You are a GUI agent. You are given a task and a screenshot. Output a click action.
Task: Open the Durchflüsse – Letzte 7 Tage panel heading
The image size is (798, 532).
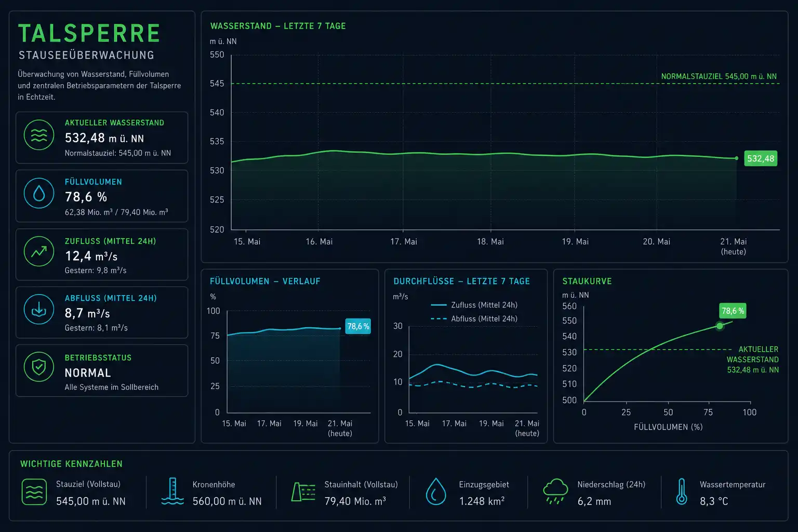click(x=461, y=281)
